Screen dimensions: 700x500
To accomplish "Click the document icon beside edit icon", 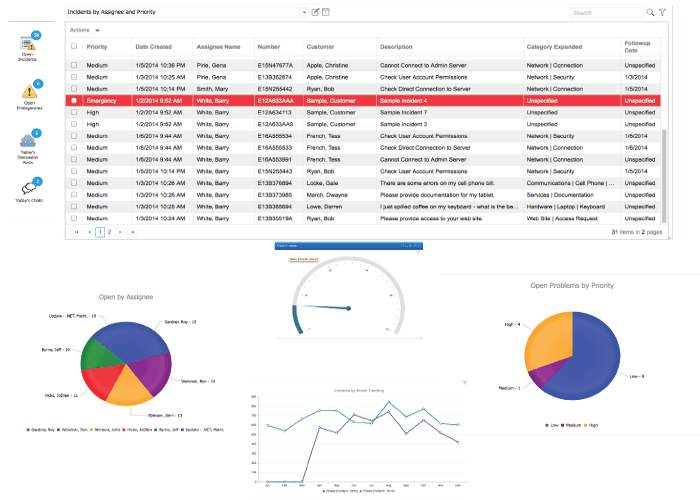I will pyautogui.click(x=326, y=12).
